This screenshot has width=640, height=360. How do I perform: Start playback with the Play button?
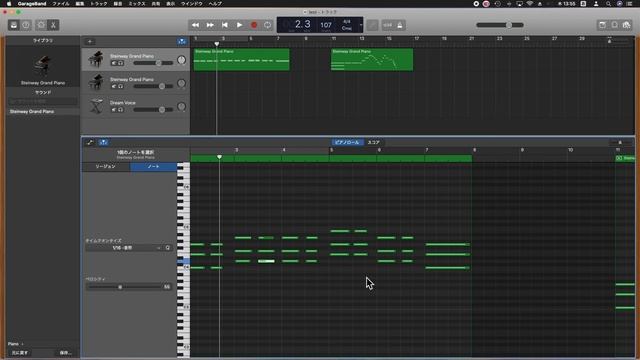pos(239,25)
